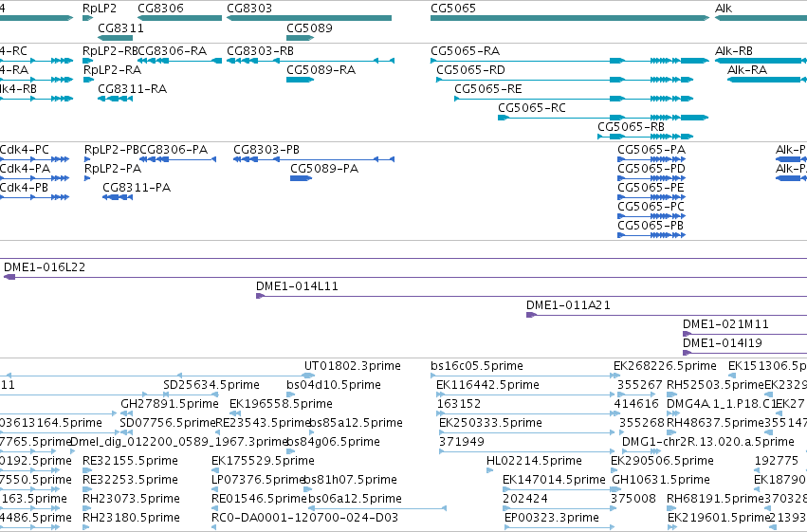Click the Cdk4-PB protein feature
This screenshot has height=532, width=807.
pyautogui.click(x=34, y=197)
